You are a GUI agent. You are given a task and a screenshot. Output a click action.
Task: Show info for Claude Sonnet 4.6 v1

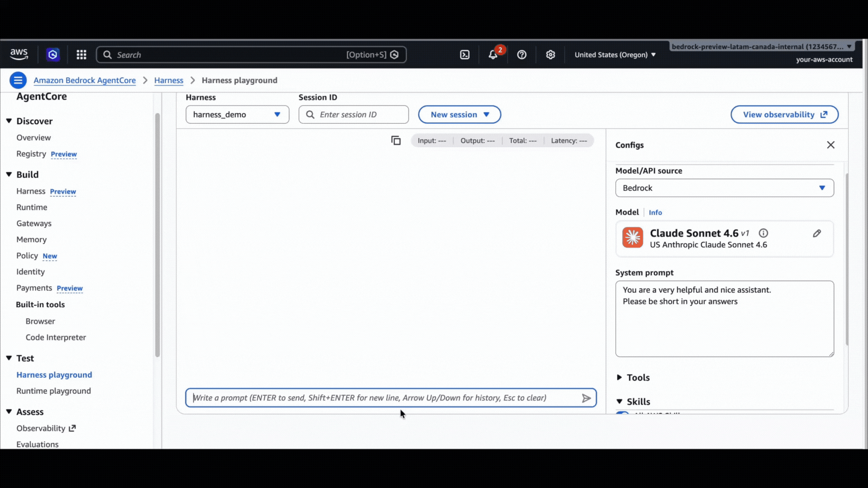tap(764, 233)
